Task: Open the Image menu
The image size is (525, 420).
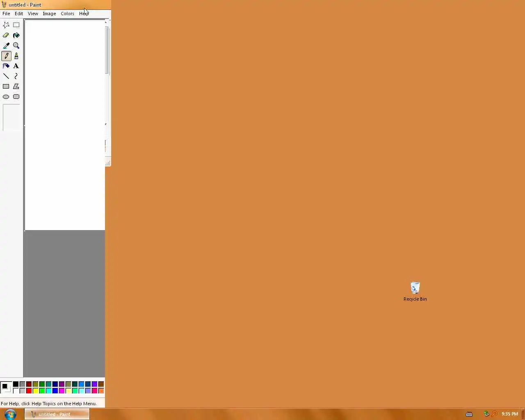Action: point(49,14)
